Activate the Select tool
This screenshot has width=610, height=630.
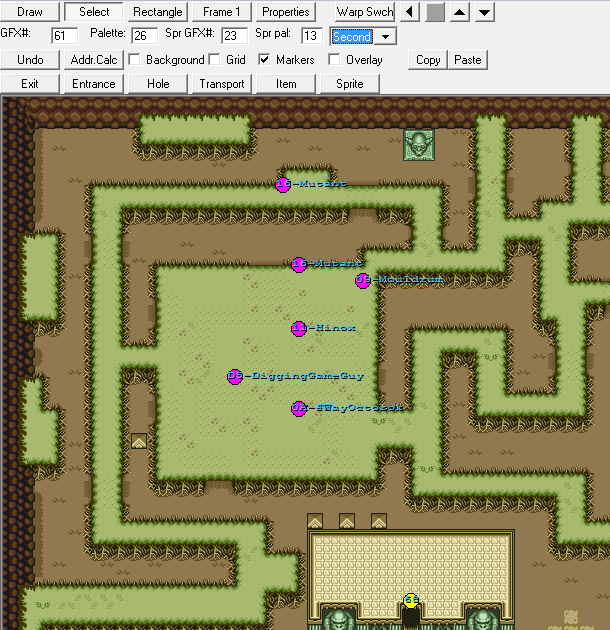click(x=94, y=12)
